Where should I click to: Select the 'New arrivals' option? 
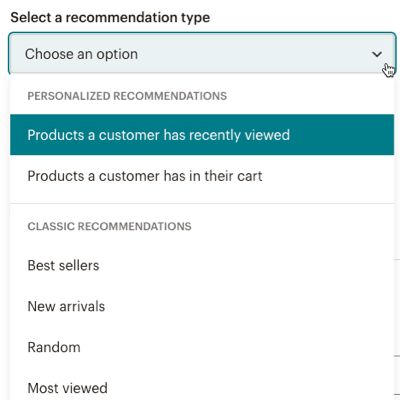coord(202,306)
